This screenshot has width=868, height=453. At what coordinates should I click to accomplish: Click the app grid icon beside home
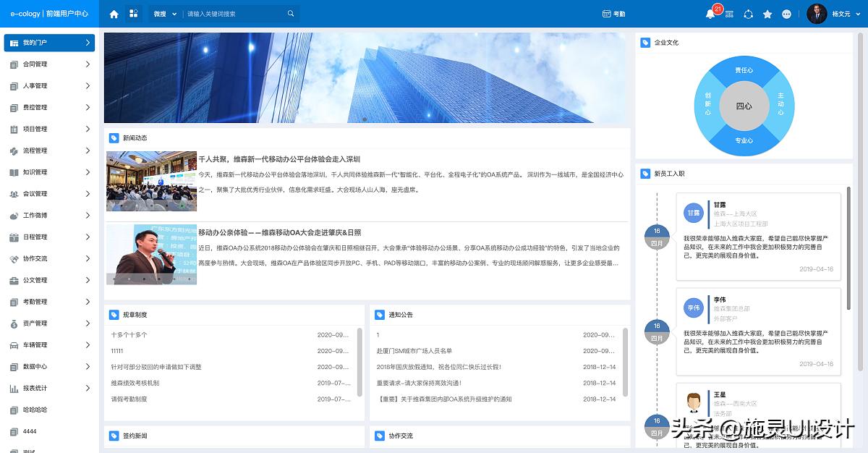[133, 14]
